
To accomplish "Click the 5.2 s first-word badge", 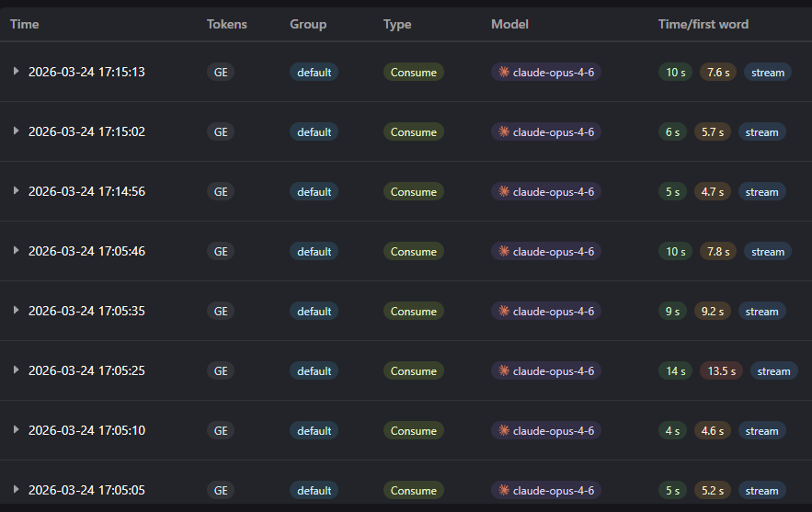I will tap(713, 490).
